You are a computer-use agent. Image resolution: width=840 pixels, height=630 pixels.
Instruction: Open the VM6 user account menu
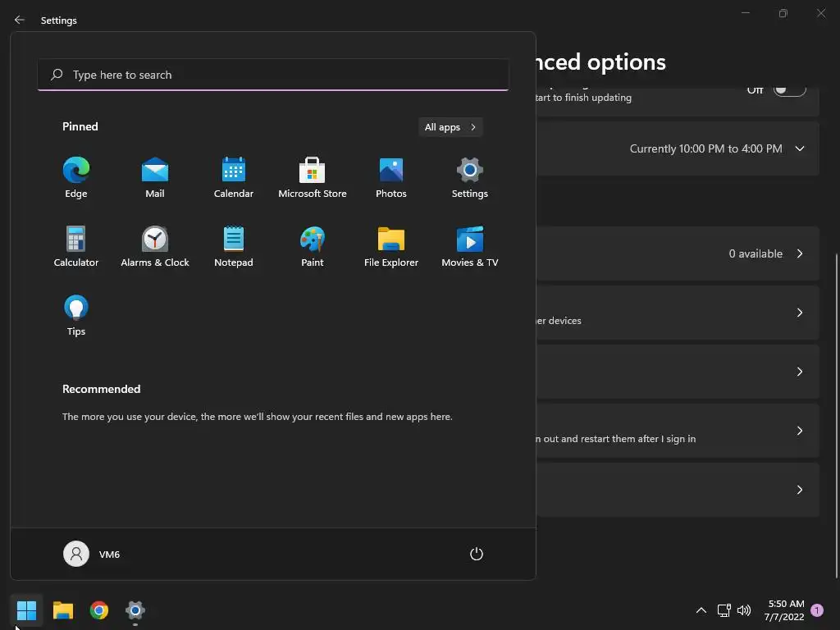click(92, 554)
